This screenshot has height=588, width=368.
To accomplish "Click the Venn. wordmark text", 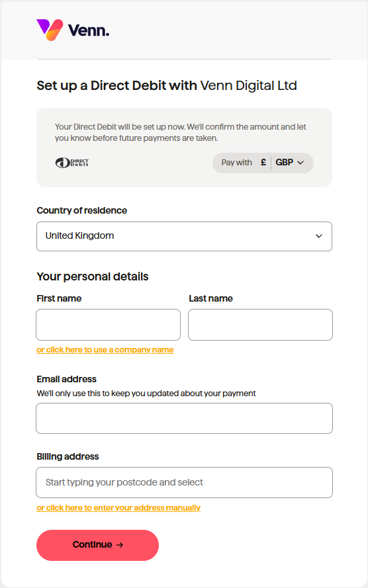I will 89,30.
